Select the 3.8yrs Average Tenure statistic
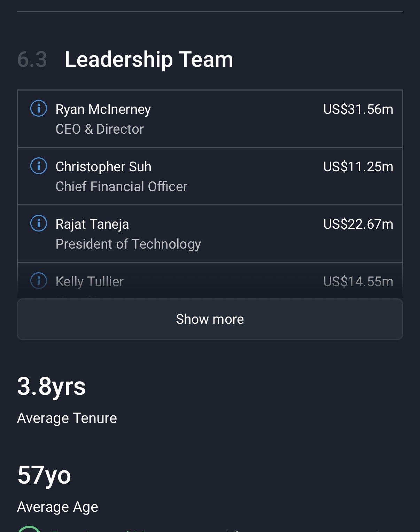 point(51,386)
